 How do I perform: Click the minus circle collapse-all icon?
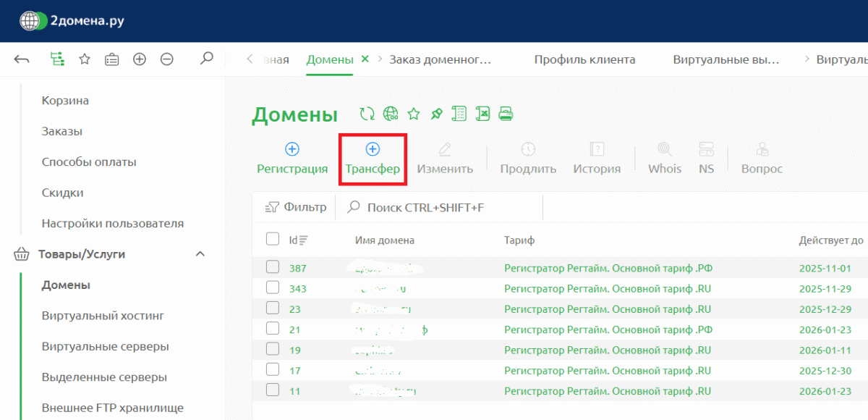[167, 59]
